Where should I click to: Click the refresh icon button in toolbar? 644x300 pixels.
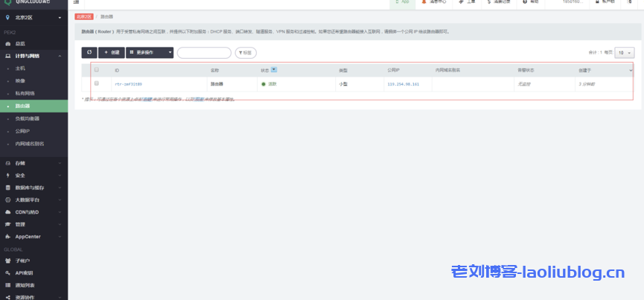(x=89, y=53)
